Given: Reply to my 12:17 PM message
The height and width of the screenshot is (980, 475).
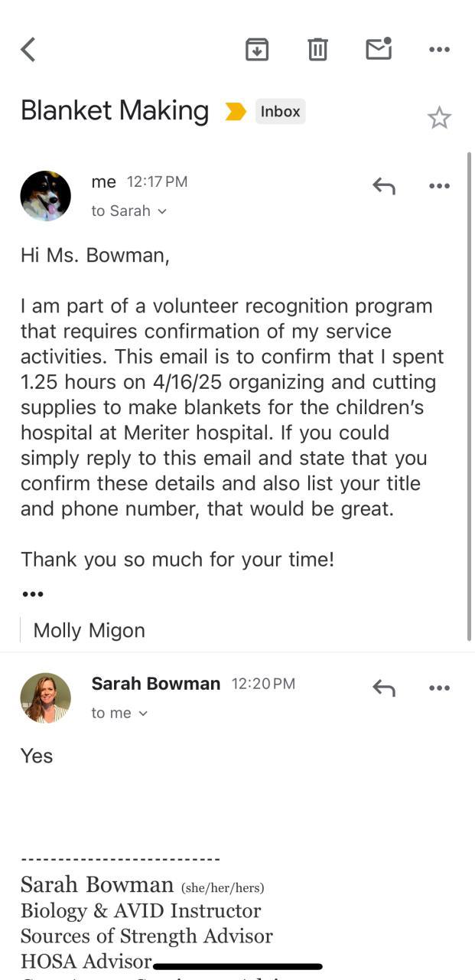Looking at the screenshot, I should (x=383, y=185).
